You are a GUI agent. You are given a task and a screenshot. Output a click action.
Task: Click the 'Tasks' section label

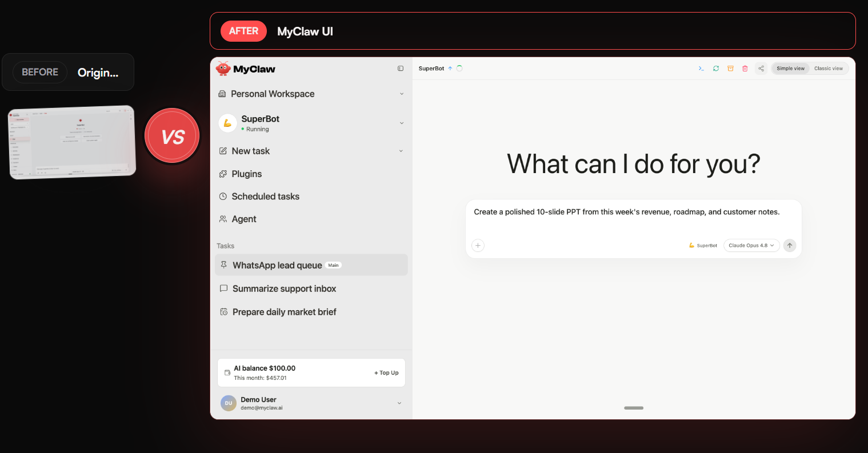(226, 246)
